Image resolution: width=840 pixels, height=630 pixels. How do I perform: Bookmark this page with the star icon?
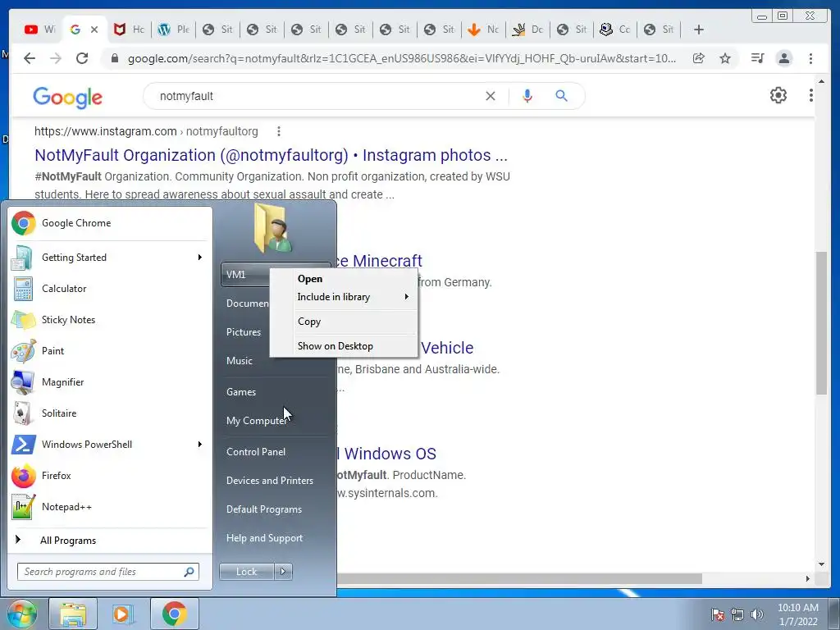point(725,58)
